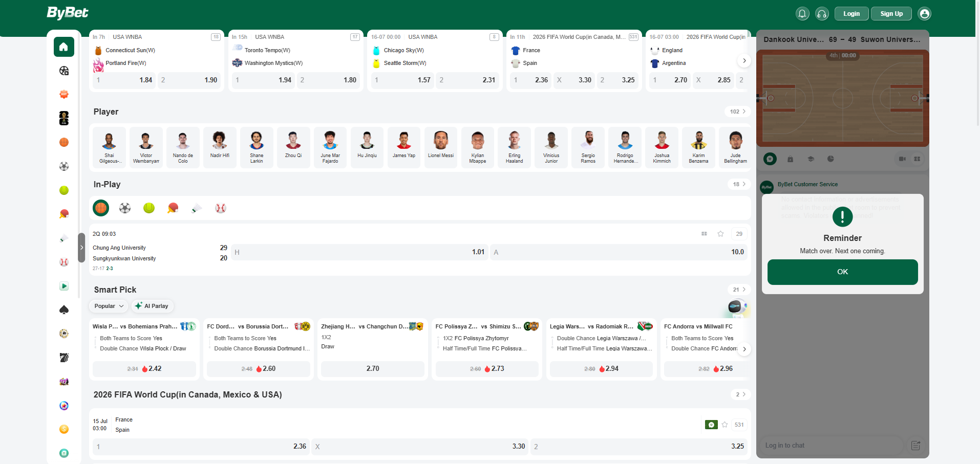This screenshot has height=464, width=980.
Task: Open the headset support icon in the header
Action: [x=822, y=14]
